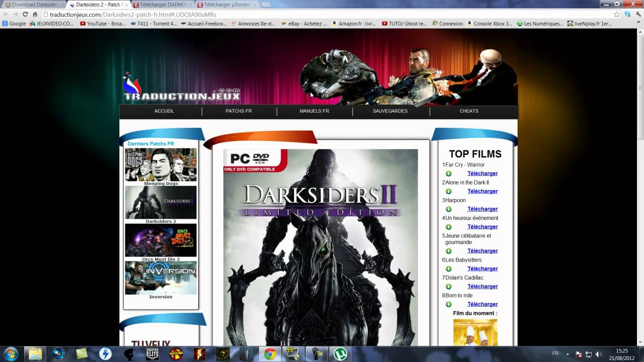Open the liveNplay.fr bookmark
Viewport: 644px width, 362px height.
[590, 24]
